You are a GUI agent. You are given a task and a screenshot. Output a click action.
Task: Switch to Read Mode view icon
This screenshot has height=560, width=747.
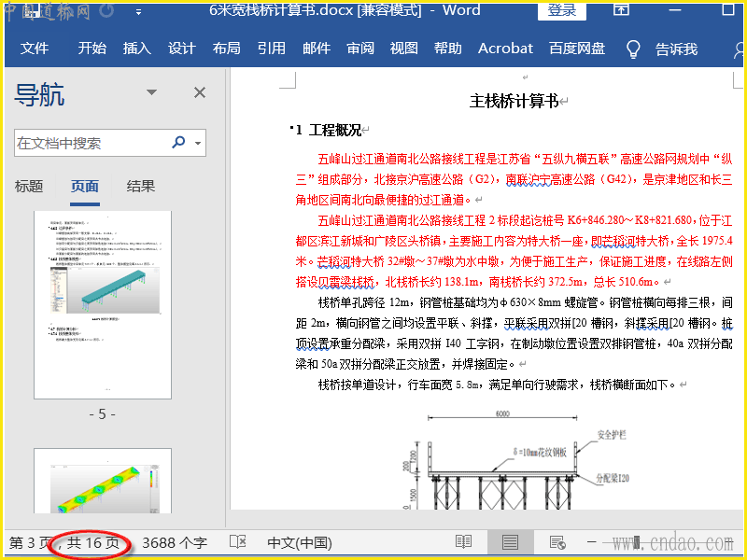click(x=463, y=542)
